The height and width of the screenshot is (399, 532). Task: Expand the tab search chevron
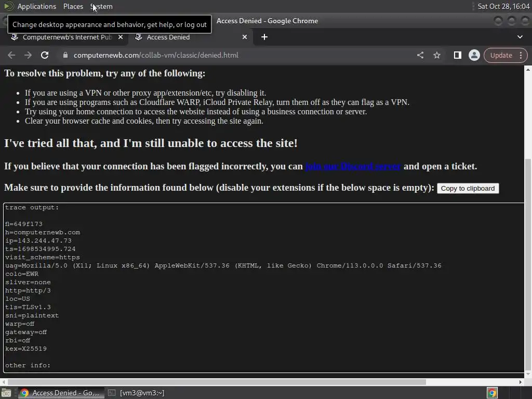pos(520,37)
